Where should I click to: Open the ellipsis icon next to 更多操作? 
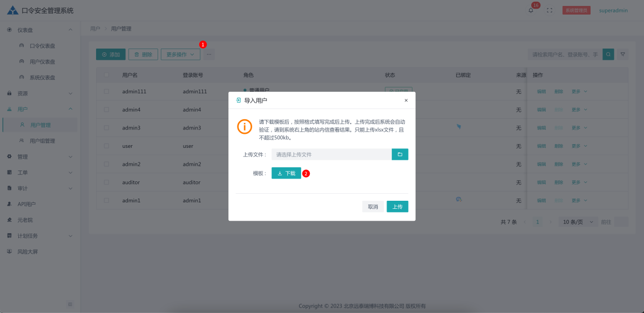(208, 54)
